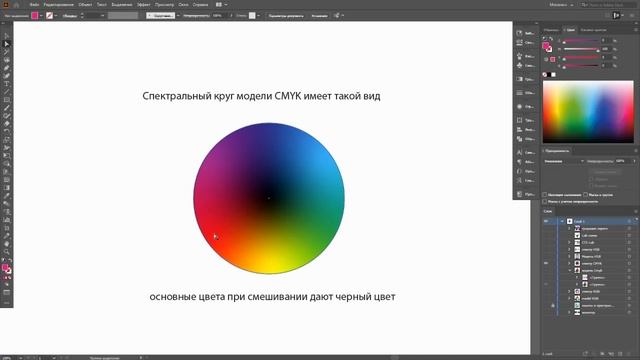This screenshot has width=640, height=360.
Task: Select the Eyedropper tool
Action: (x=7, y=196)
